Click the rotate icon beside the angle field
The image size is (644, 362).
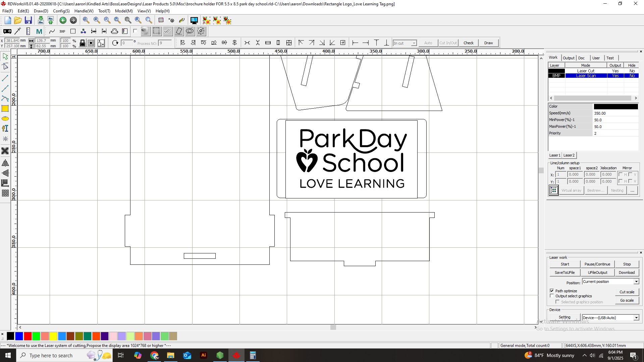click(115, 43)
